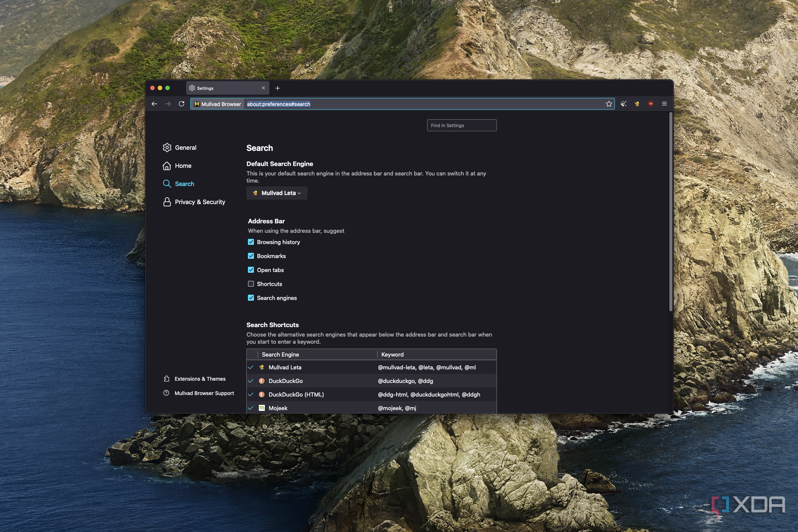798x532 pixels.
Task: Open the hamburger application menu
Action: coord(664,104)
